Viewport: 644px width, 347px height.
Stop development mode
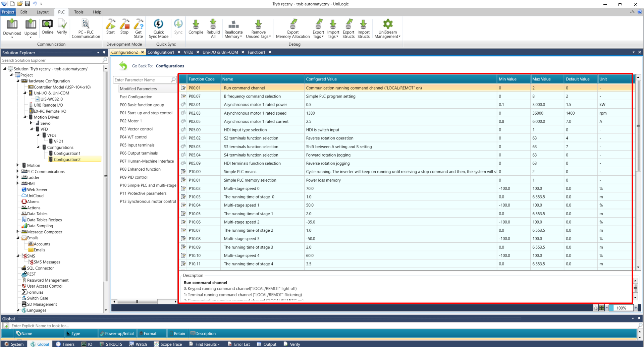pos(124,26)
